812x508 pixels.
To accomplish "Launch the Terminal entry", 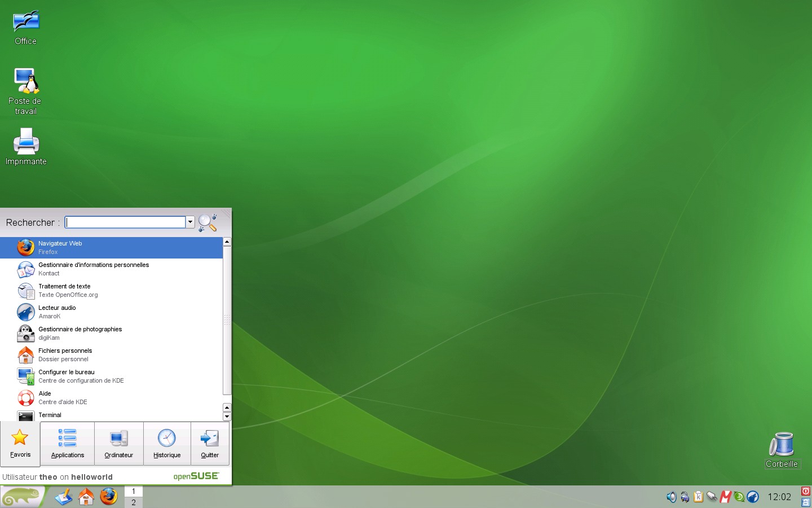I will pyautogui.click(x=112, y=415).
